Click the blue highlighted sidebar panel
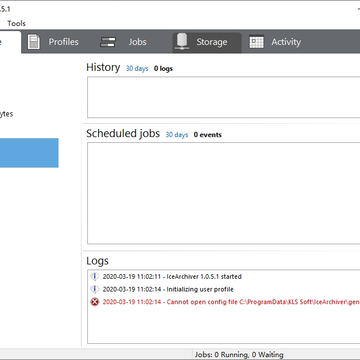Screen dimensions: 360x360 click(29, 153)
